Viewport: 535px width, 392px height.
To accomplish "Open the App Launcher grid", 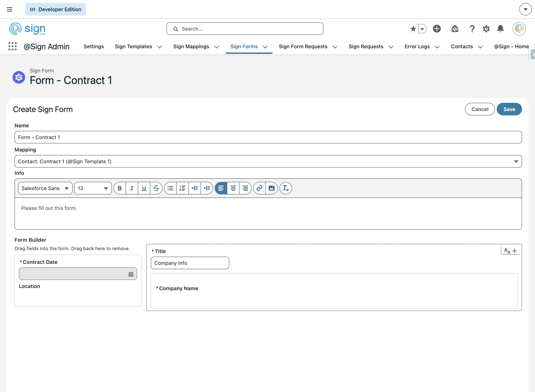I will click(x=13, y=46).
